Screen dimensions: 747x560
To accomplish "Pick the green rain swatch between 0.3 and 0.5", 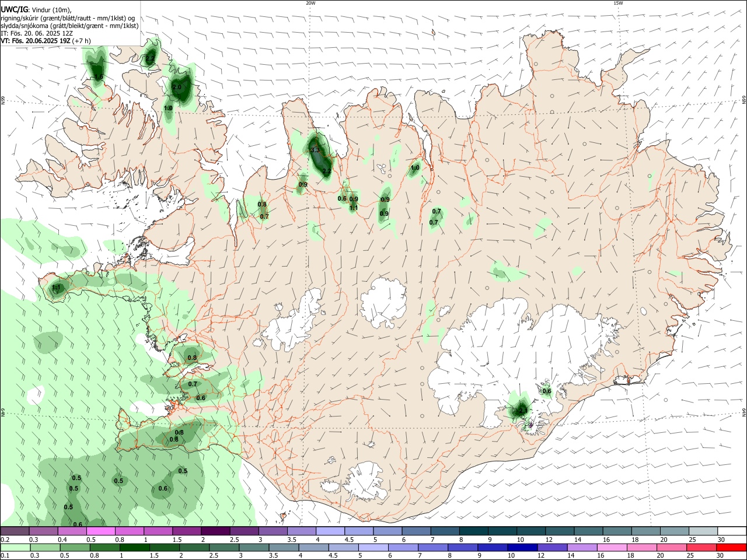I will click(x=45, y=547).
